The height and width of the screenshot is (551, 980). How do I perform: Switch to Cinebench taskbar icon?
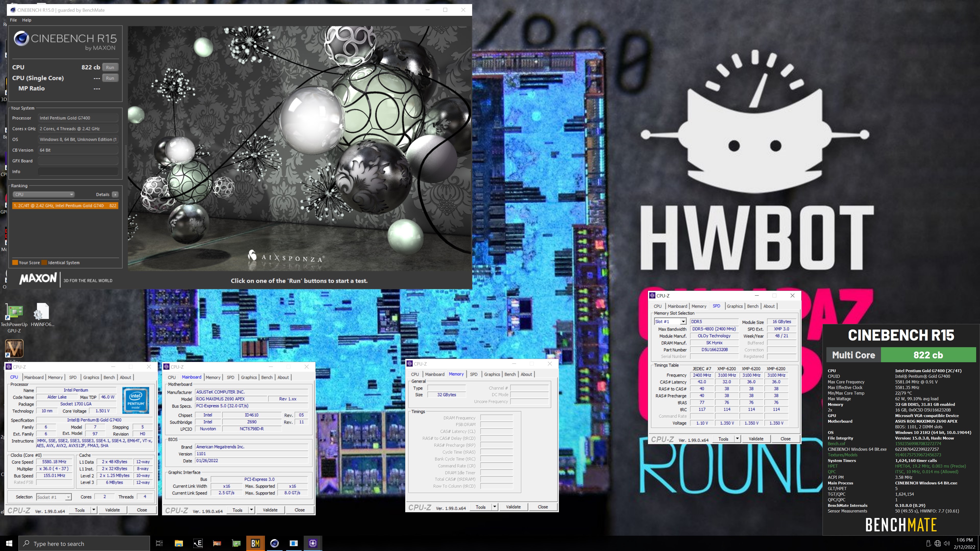pos(274,543)
